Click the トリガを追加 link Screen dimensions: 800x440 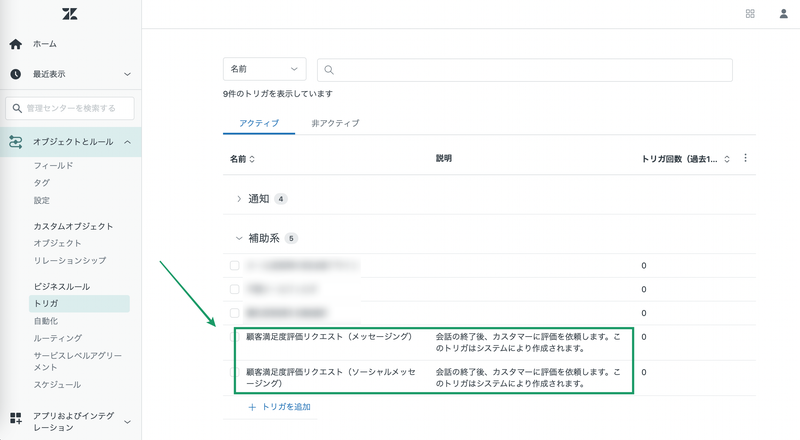pyautogui.click(x=280, y=407)
